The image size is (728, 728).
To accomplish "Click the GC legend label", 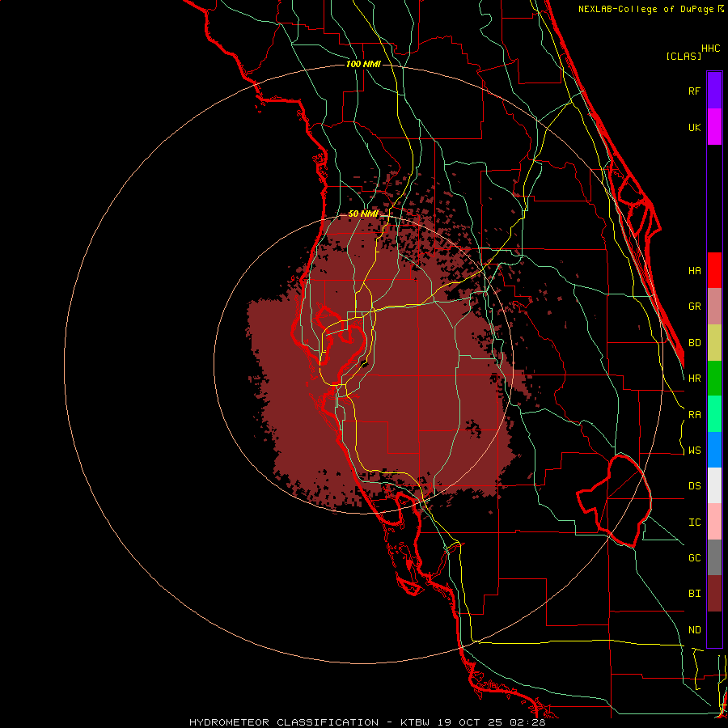I will point(694,558).
